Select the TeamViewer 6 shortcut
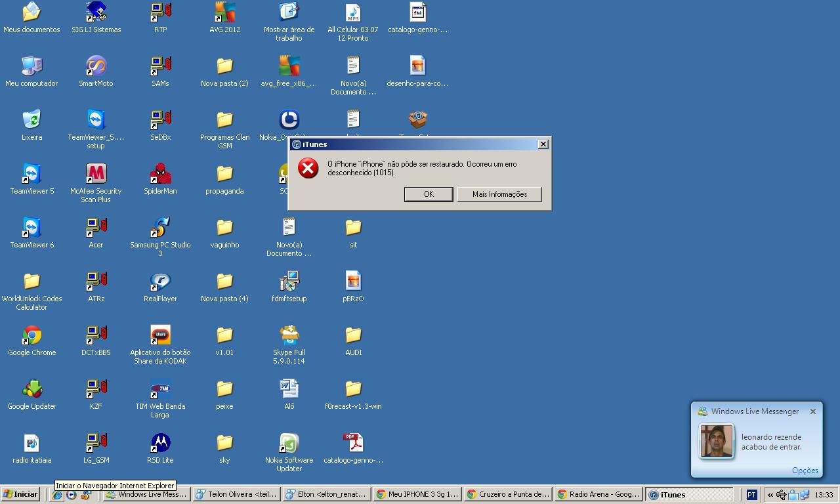The image size is (840, 504). [x=31, y=227]
